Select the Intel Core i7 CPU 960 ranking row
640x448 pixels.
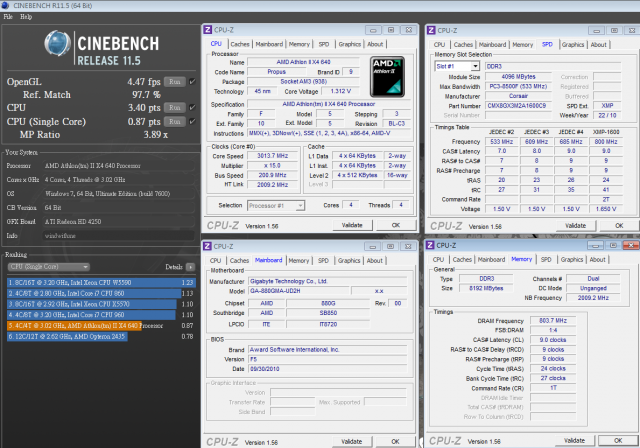pyautogui.click(x=101, y=315)
